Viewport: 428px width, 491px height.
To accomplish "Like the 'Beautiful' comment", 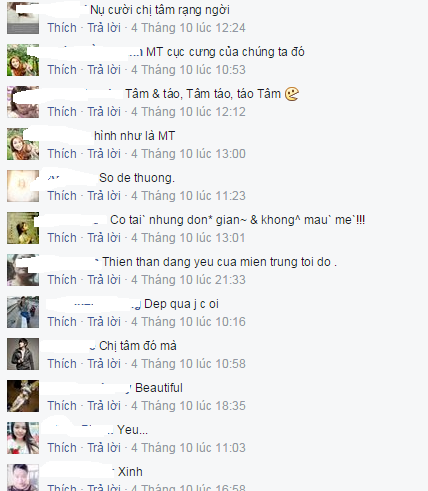I will pyautogui.click(x=62, y=406).
